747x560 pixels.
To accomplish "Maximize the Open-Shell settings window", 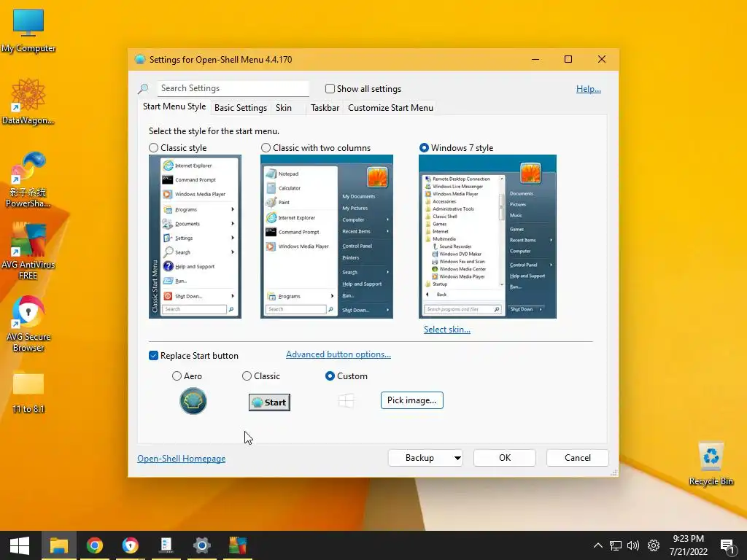I will (x=568, y=59).
